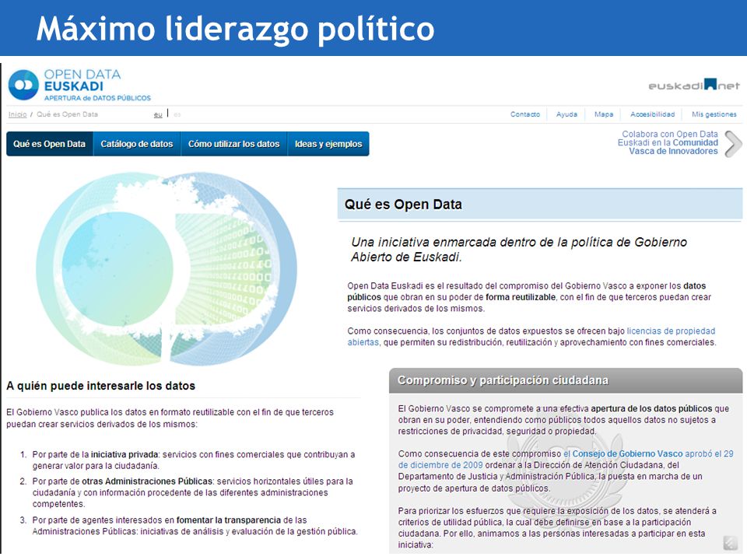
Task: Click the small icon at bottom-right corner
Action: point(730,542)
